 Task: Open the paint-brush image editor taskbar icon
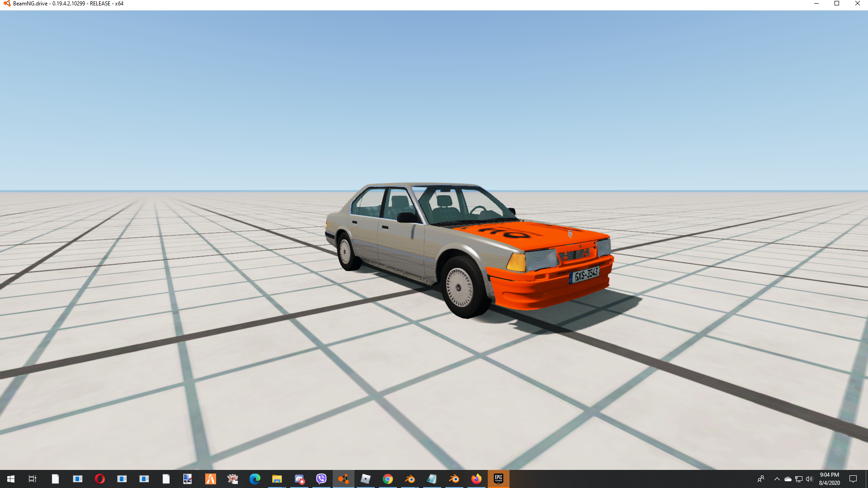pos(188,479)
